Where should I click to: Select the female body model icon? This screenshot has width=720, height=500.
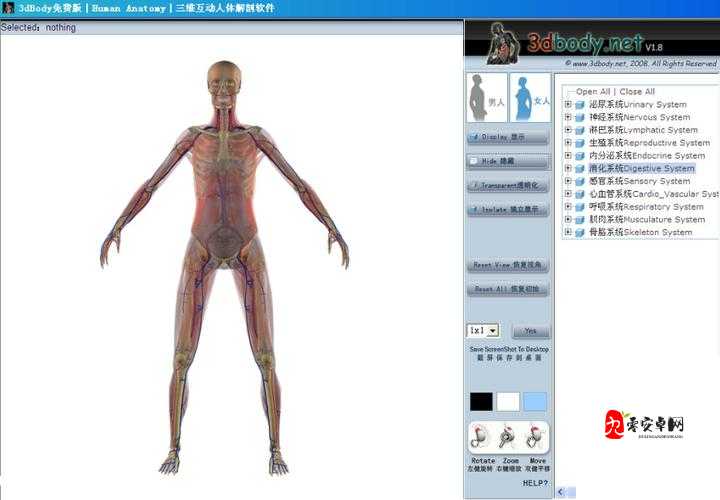point(531,97)
